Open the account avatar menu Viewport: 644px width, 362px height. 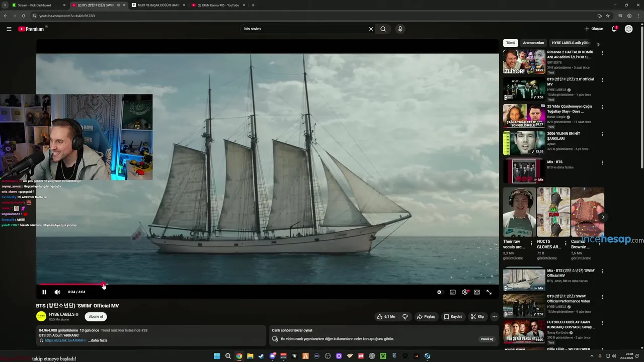[x=629, y=29]
